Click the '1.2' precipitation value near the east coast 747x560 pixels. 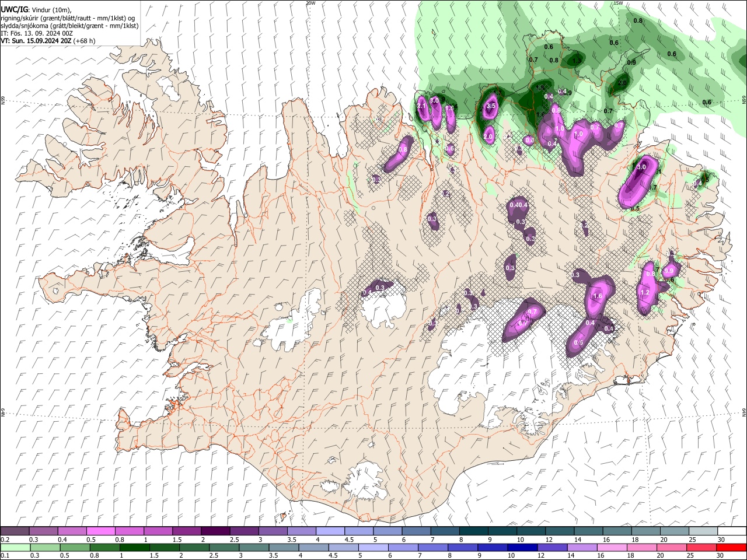pos(645,293)
